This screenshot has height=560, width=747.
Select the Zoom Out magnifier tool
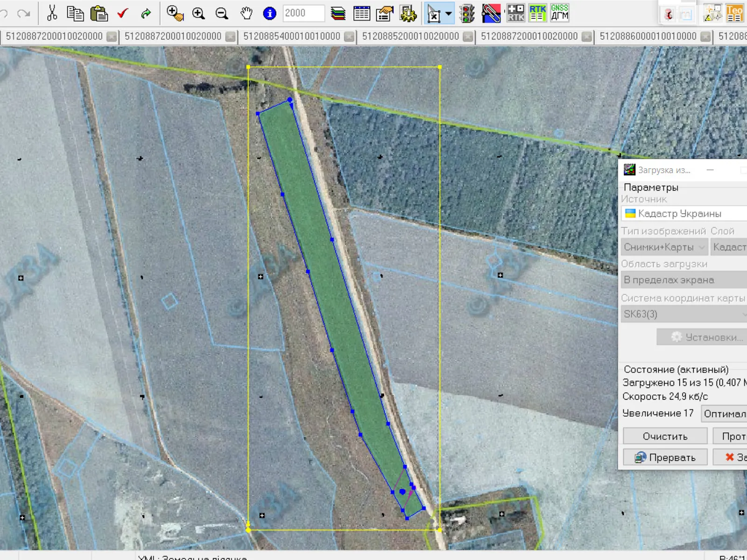[222, 13]
